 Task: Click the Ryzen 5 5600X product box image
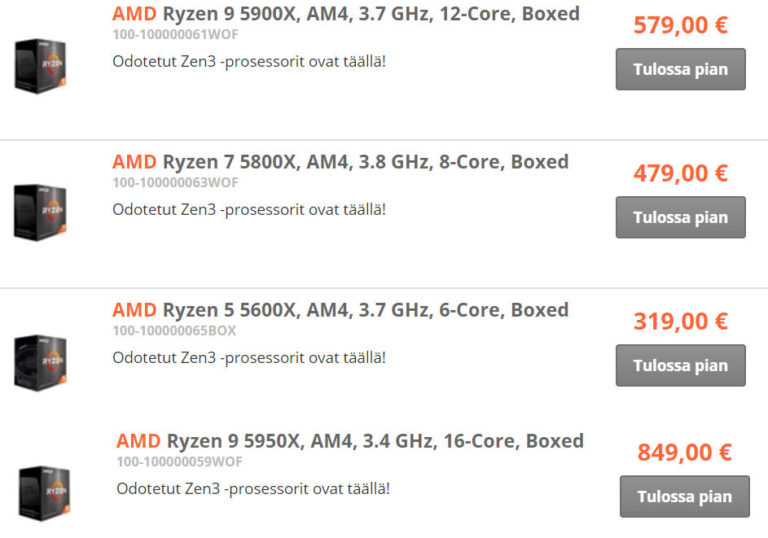41,361
